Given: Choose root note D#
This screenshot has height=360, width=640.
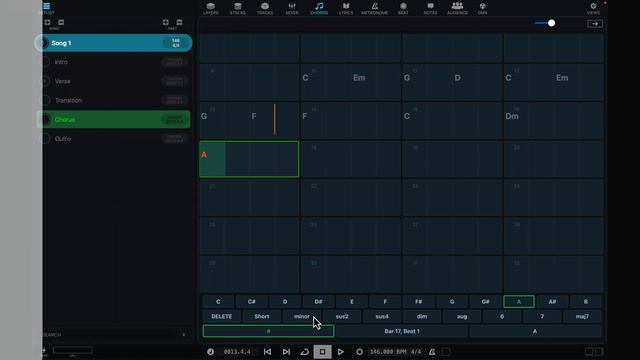Looking at the screenshot, I should click(318, 302).
